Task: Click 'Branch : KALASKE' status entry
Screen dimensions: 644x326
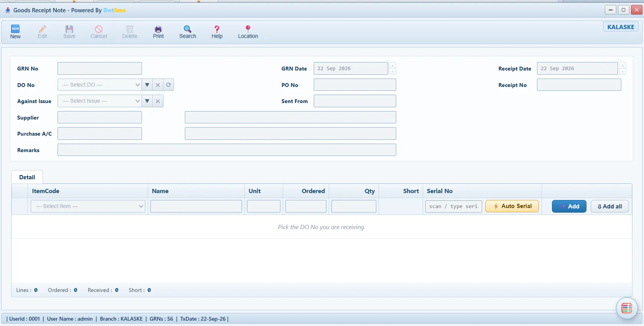Action: (x=121, y=319)
